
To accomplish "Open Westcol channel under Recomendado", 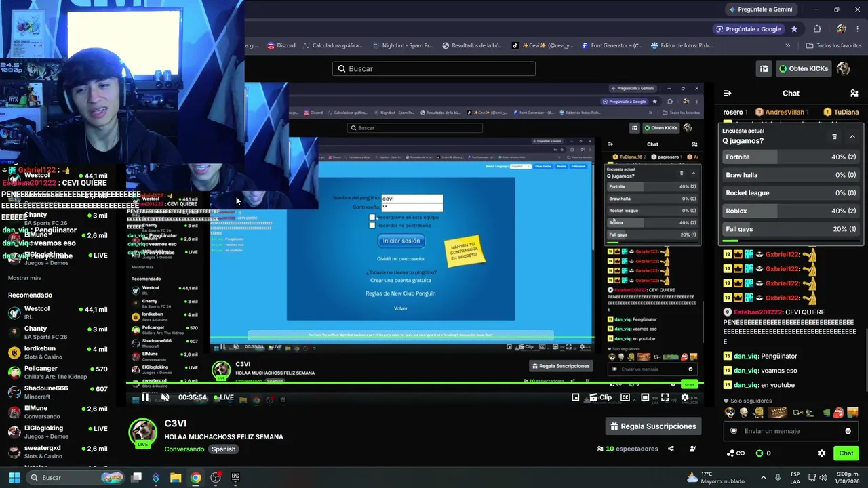I will coord(58,312).
